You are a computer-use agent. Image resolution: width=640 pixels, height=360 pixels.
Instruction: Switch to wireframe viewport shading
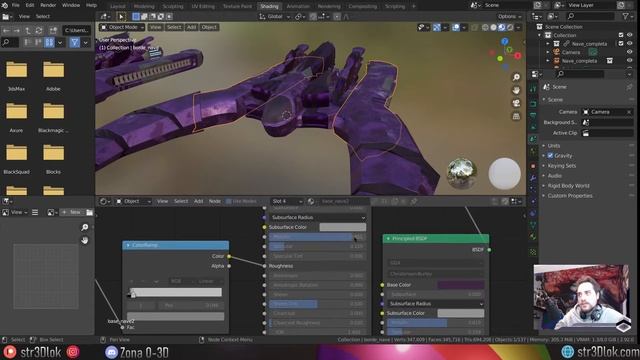tap(485, 27)
